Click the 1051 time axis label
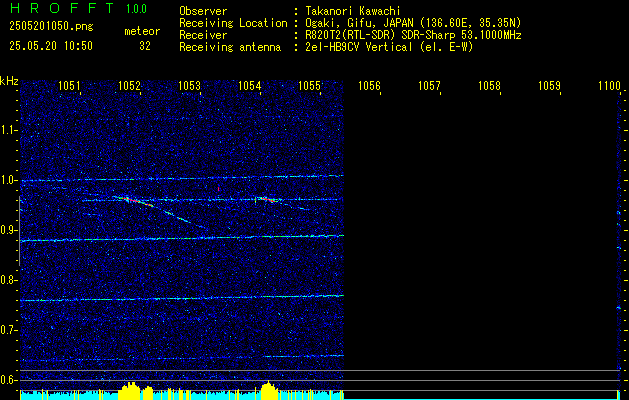The image size is (629, 400). [x=69, y=86]
